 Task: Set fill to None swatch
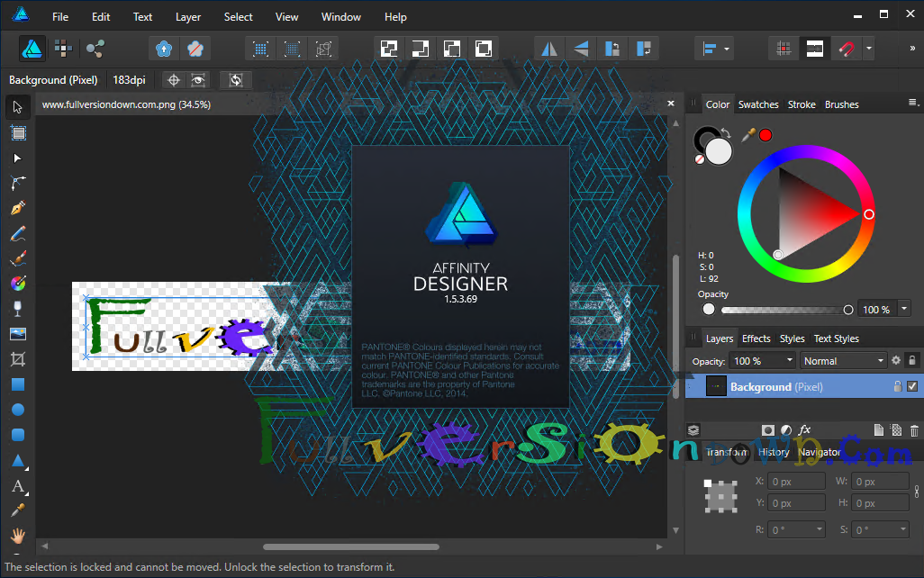click(x=700, y=159)
